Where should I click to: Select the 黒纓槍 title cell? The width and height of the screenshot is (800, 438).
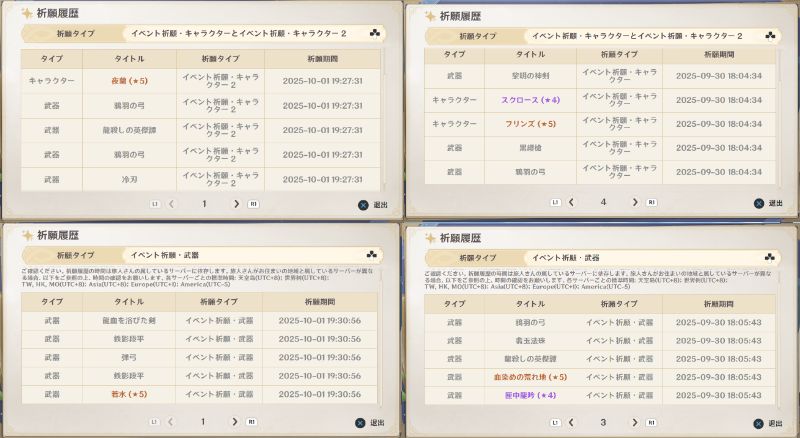click(x=531, y=148)
